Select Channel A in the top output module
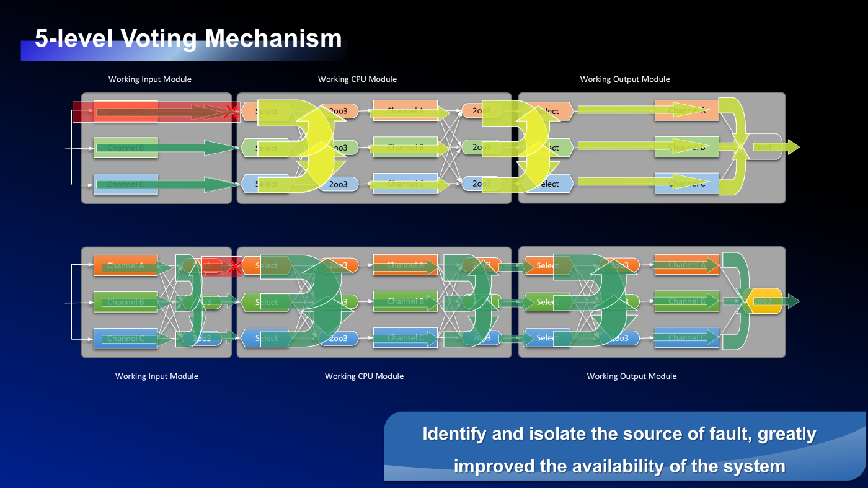868x488 pixels. click(686, 111)
